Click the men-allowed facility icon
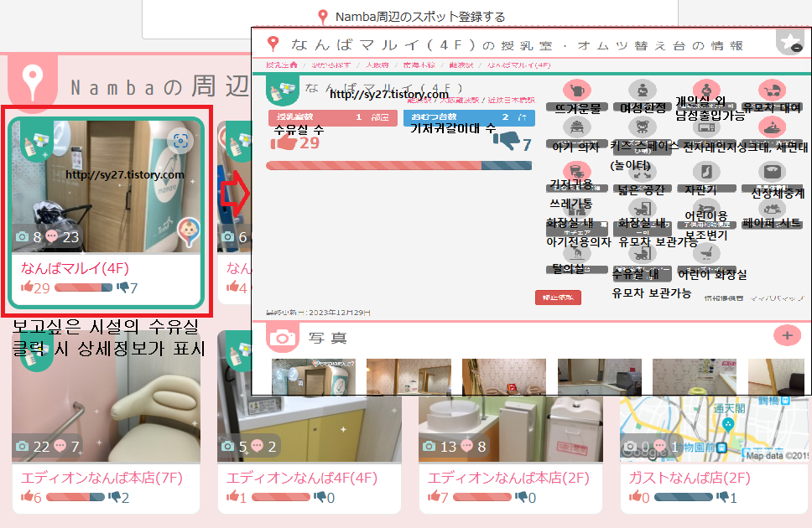 pyautogui.click(x=707, y=89)
